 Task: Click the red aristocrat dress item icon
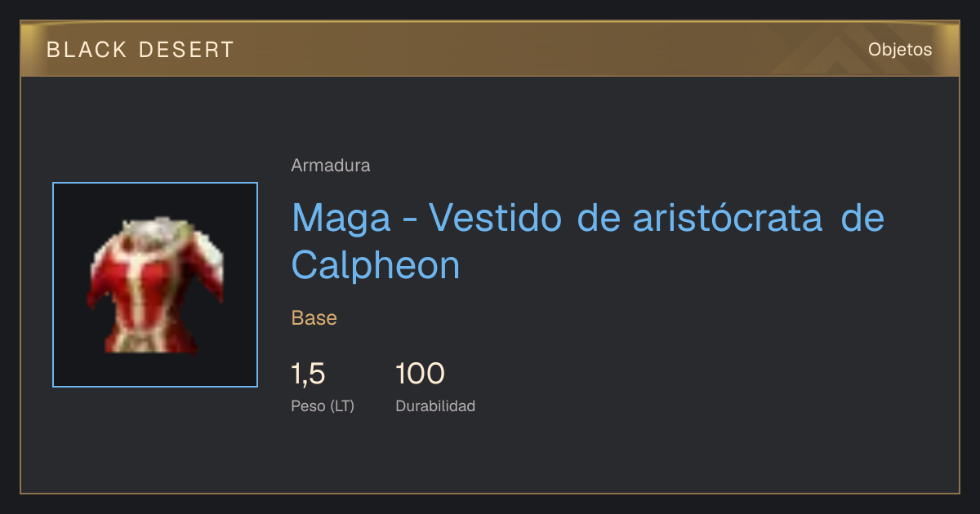coord(155,285)
